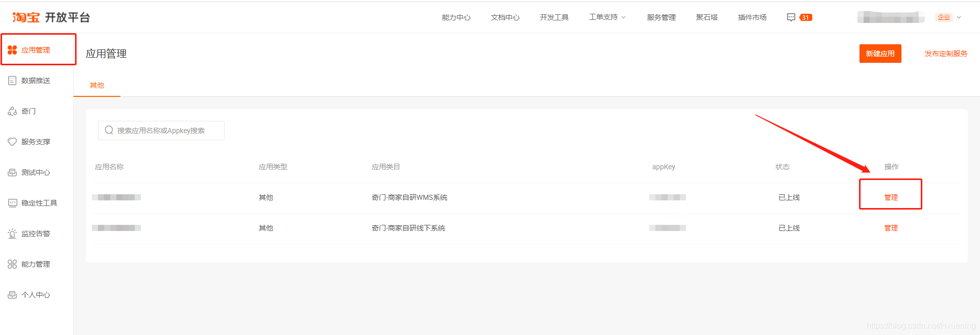Click the 新建应用 button
This screenshot has height=335, width=980.
880,54
